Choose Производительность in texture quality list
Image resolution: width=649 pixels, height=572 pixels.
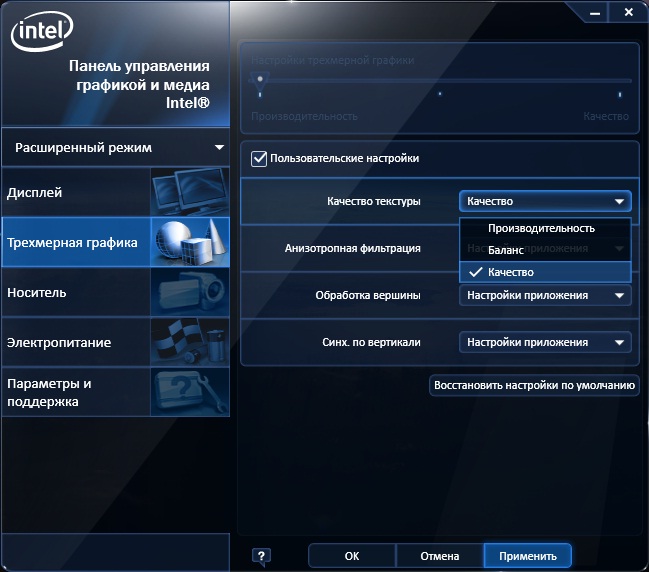pyautogui.click(x=545, y=228)
